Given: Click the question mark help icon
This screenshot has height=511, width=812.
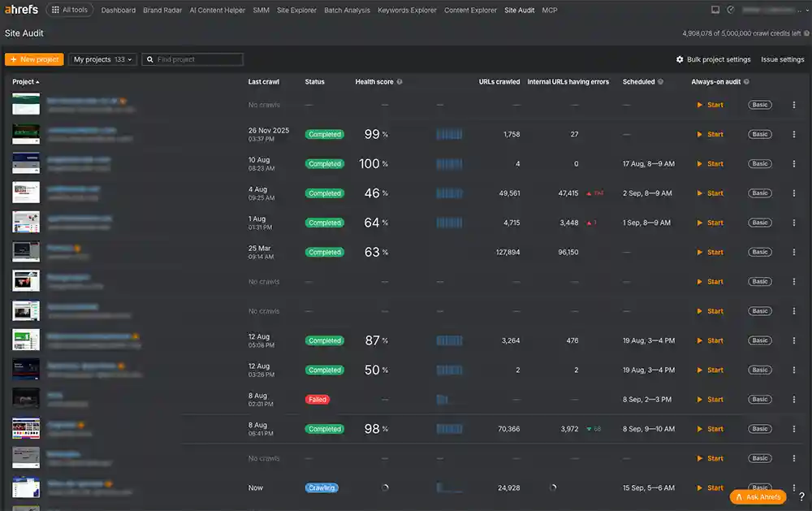Looking at the screenshot, I should click(x=801, y=496).
